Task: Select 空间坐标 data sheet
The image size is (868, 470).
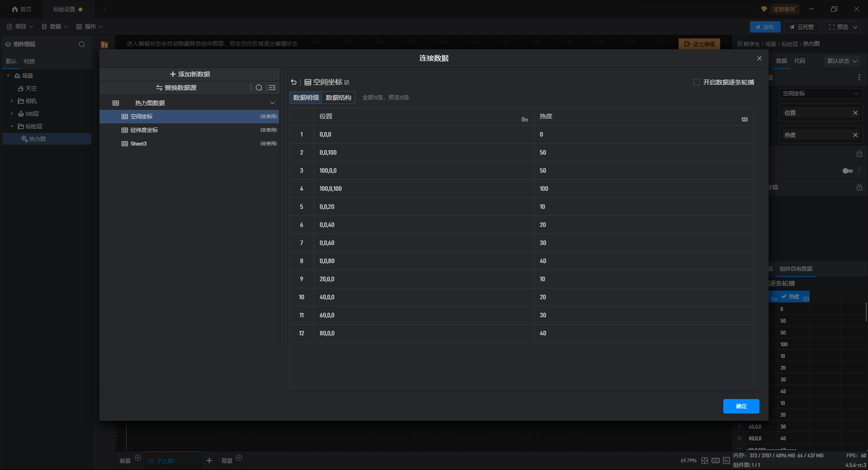Action: point(189,117)
